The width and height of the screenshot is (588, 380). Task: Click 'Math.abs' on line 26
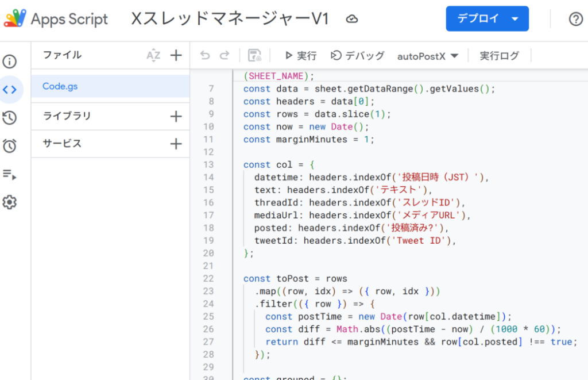pos(358,329)
